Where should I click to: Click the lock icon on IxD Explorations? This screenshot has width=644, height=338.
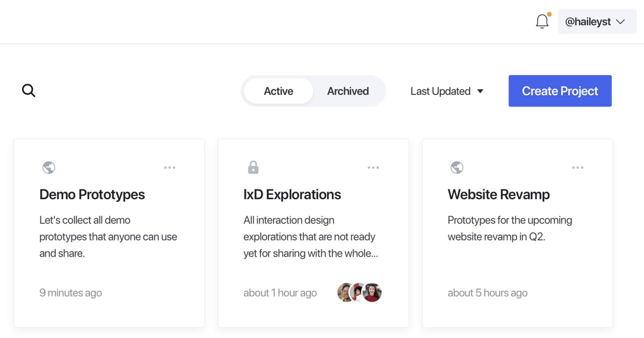pos(253,168)
